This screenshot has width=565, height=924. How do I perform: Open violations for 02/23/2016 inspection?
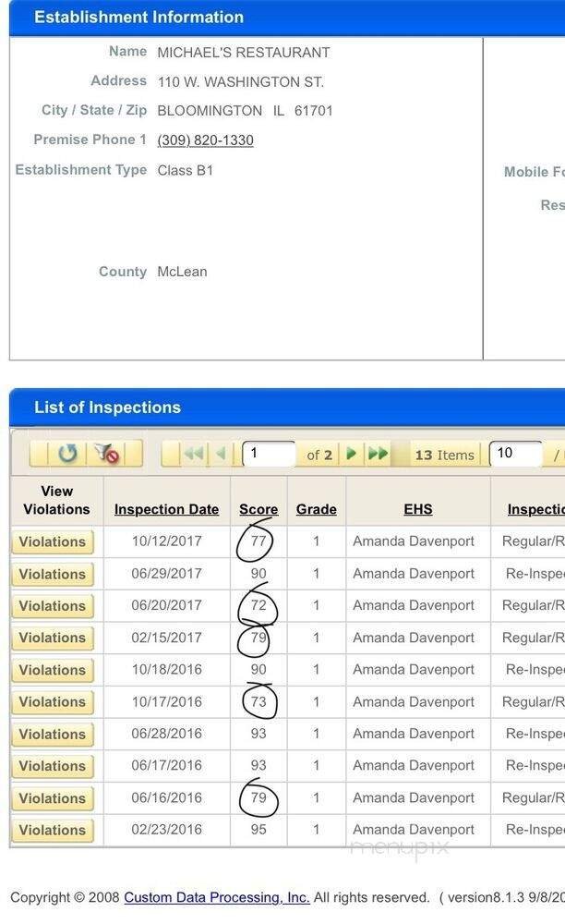[x=53, y=830]
